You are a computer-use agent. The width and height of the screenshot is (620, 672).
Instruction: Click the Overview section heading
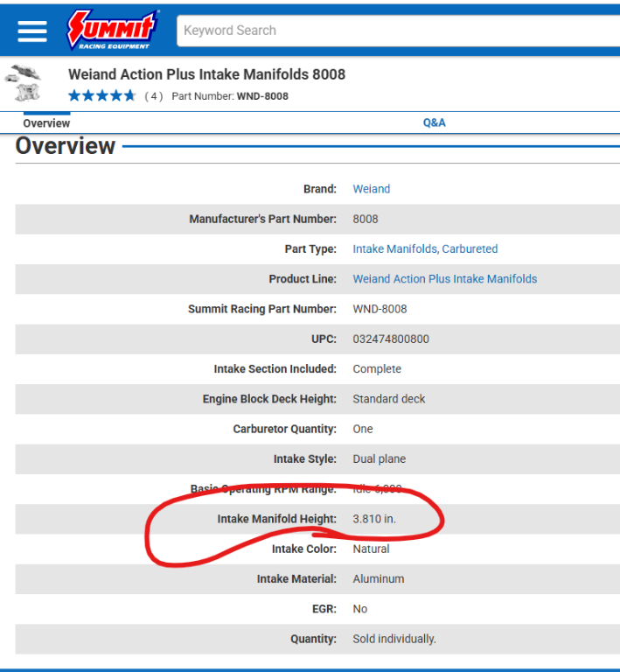tap(66, 146)
